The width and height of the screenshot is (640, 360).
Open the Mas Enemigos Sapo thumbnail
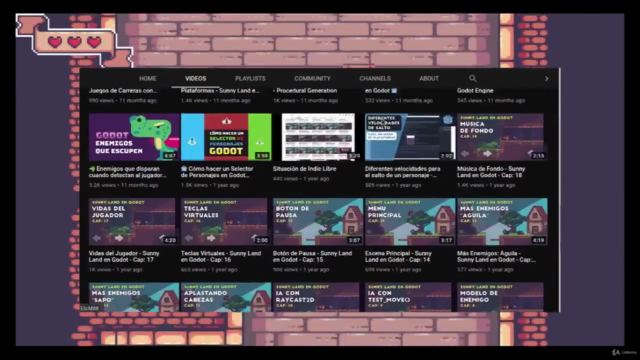(x=134, y=298)
